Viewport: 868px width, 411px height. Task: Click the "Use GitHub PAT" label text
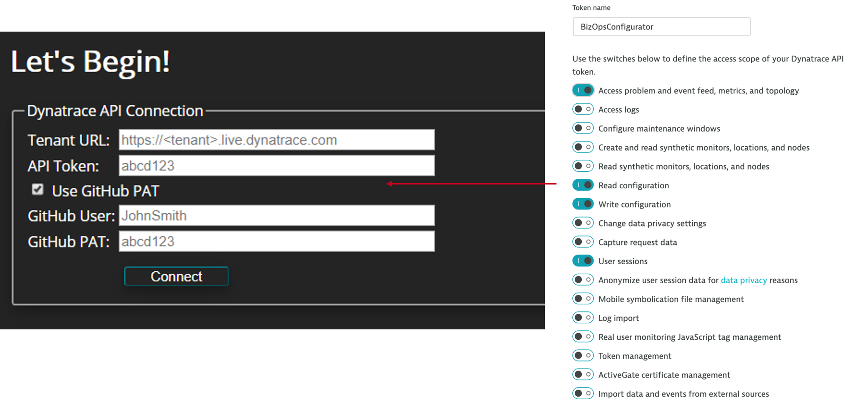(x=106, y=191)
